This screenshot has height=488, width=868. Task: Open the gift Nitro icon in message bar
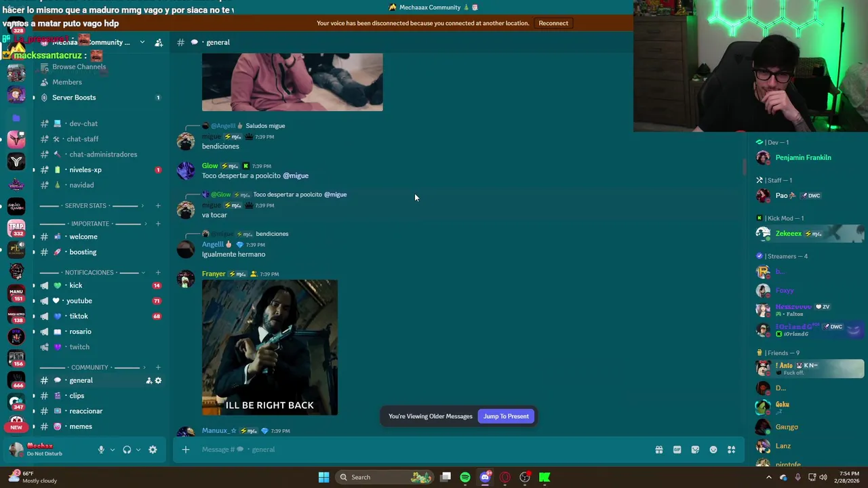point(658,449)
